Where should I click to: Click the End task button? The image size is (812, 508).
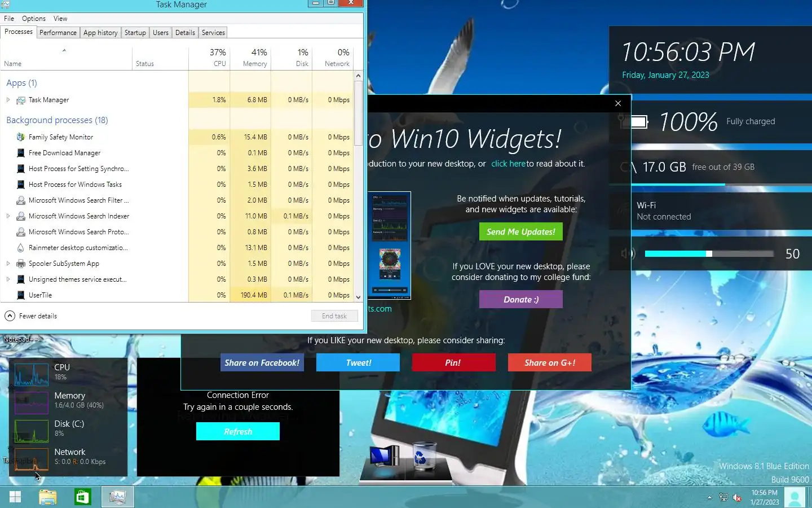point(334,316)
